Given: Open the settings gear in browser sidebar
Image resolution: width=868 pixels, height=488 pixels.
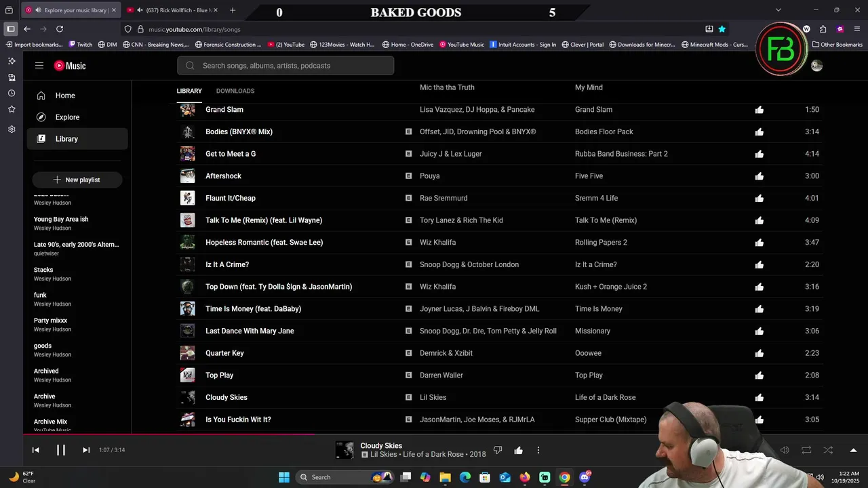Looking at the screenshot, I should 12,129.
